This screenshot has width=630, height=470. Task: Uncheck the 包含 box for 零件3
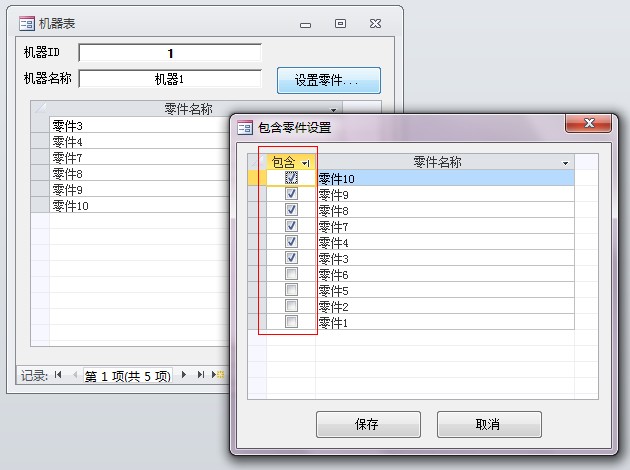click(291, 258)
